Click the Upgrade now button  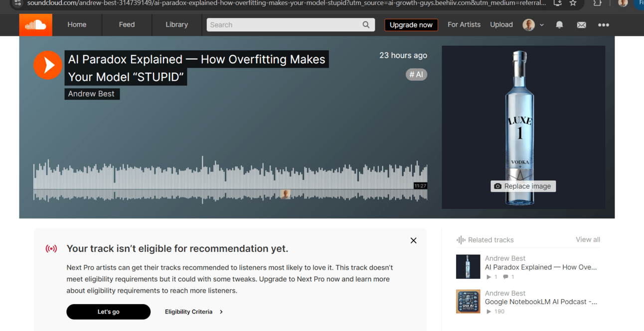coord(411,25)
